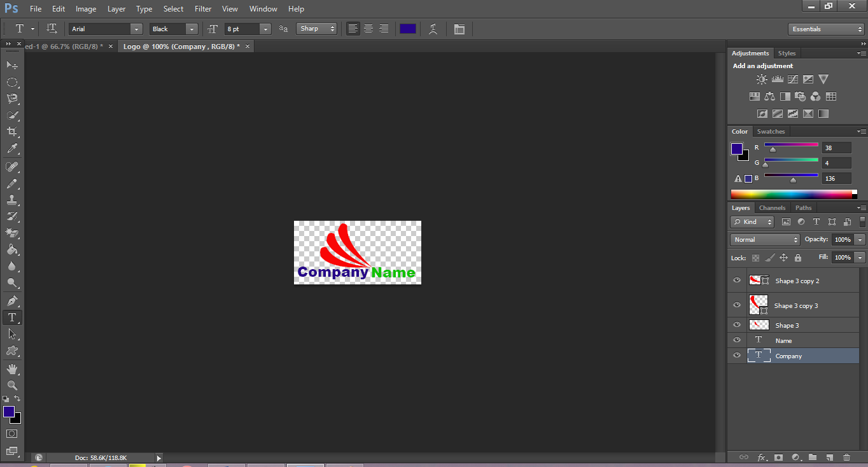Click the Delete layer trash icon
Viewport: 868px width, 467px height.
pos(846,457)
